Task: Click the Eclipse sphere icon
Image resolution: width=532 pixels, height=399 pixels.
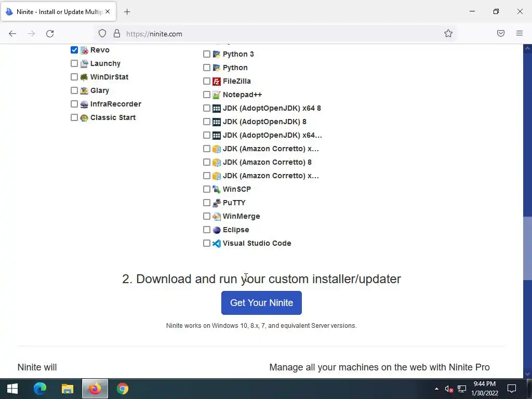Action: click(x=217, y=230)
